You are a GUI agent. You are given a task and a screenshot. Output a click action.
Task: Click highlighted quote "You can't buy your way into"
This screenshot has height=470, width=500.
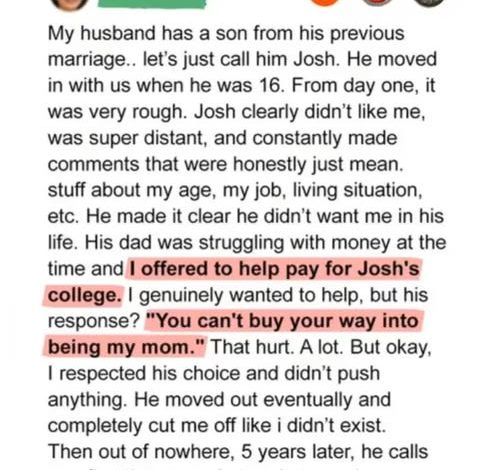pyautogui.click(x=282, y=321)
